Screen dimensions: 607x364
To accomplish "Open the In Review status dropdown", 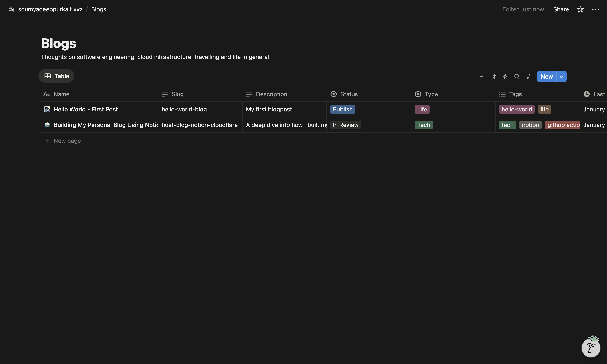I will tap(345, 125).
